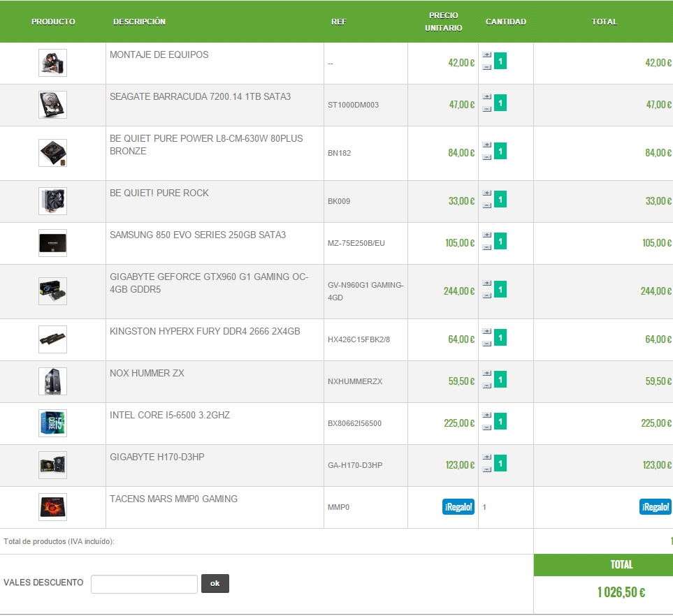Screen dimensions: 673x616
Task: Increase quantity of Be Quiet! Pure Rock
Action: [486, 193]
